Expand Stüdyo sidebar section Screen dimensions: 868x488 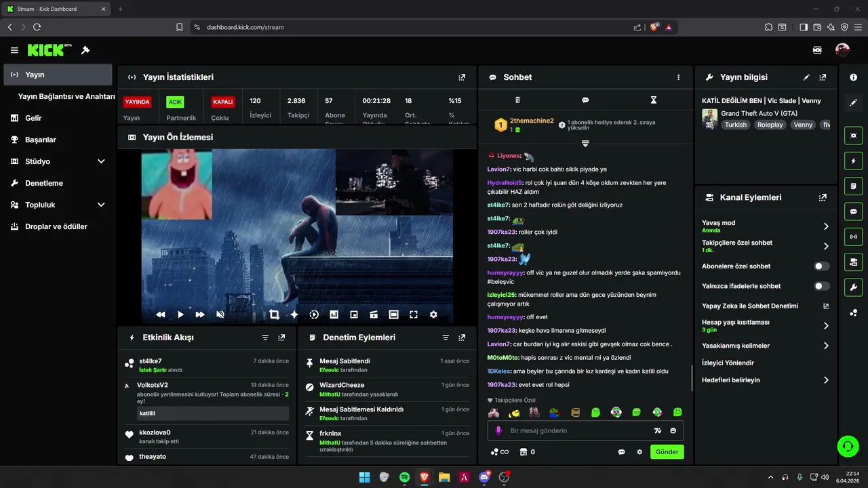pos(101,161)
